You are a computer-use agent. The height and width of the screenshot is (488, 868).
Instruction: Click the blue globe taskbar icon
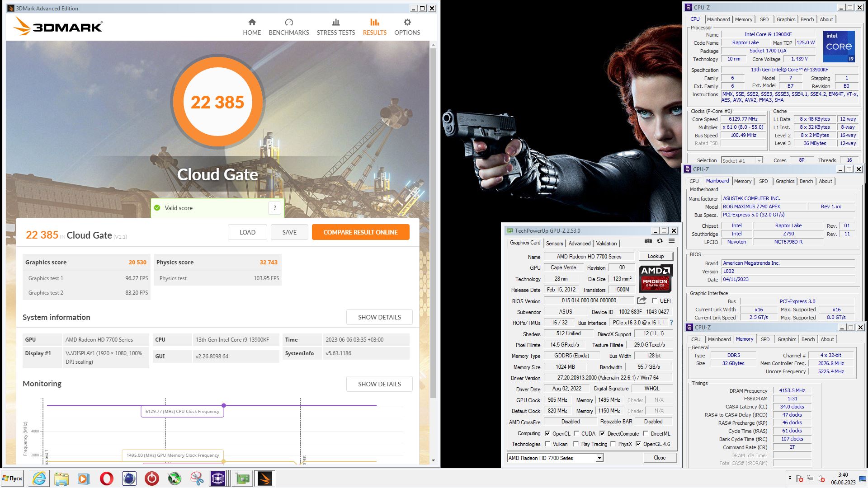(129, 479)
